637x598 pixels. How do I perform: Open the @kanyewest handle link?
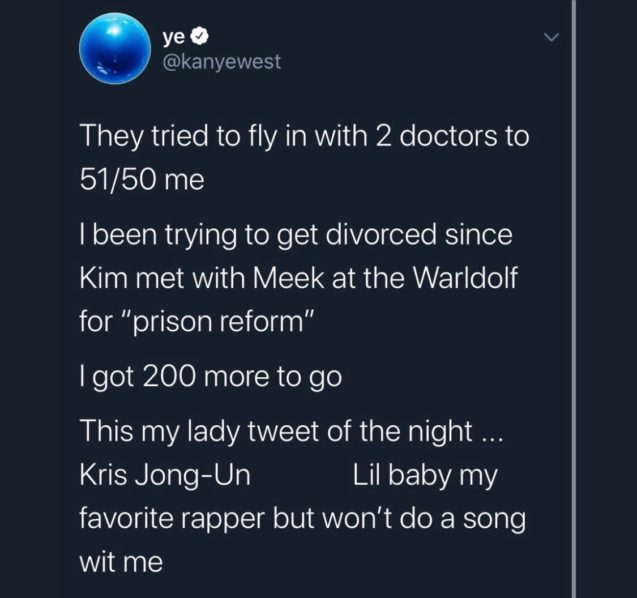220,62
